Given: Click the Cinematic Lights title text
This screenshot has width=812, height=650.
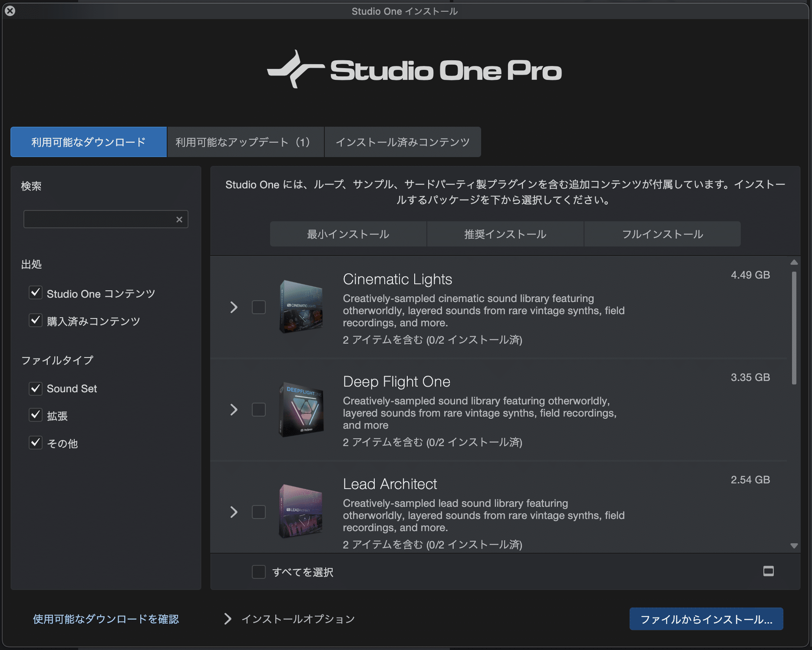Looking at the screenshot, I should click(397, 279).
